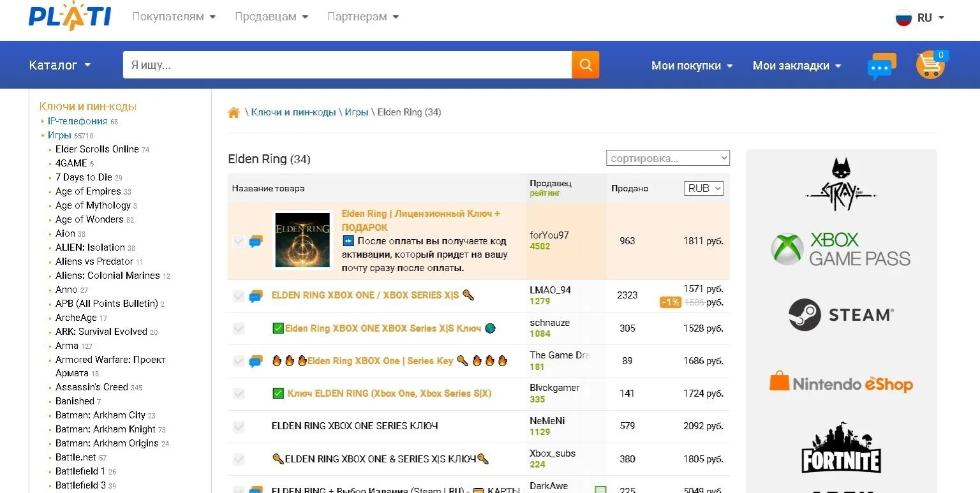
Task: Expand the Мои покупки dropdown
Action: (x=692, y=66)
